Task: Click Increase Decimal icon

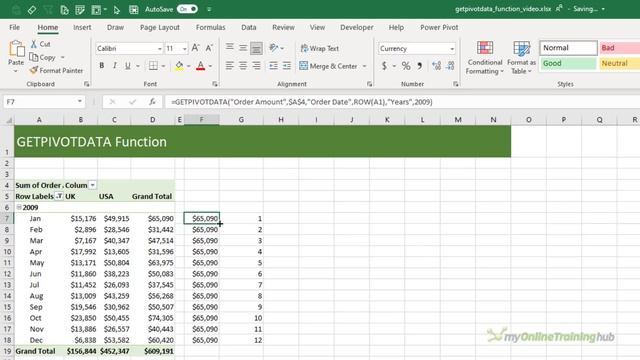Action: click(x=436, y=66)
